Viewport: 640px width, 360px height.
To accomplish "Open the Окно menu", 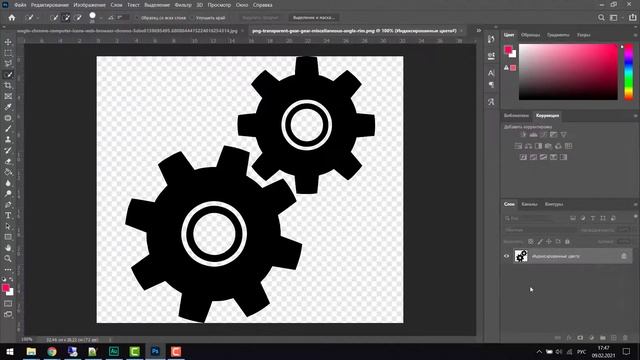I will (242, 5).
